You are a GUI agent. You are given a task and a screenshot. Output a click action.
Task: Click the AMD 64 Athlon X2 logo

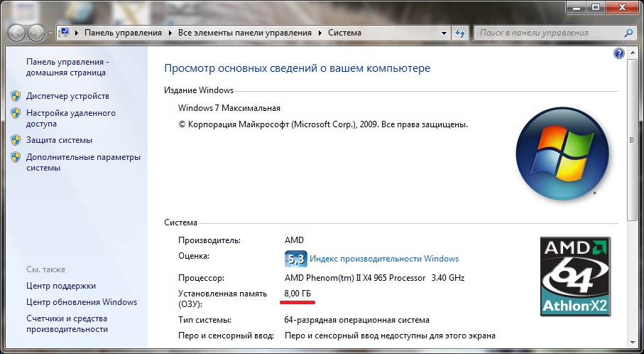[x=575, y=277]
